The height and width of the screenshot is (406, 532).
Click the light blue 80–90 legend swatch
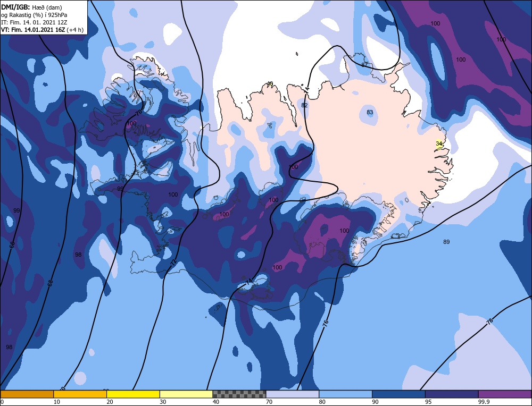pyautogui.click(x=345, y=394)
